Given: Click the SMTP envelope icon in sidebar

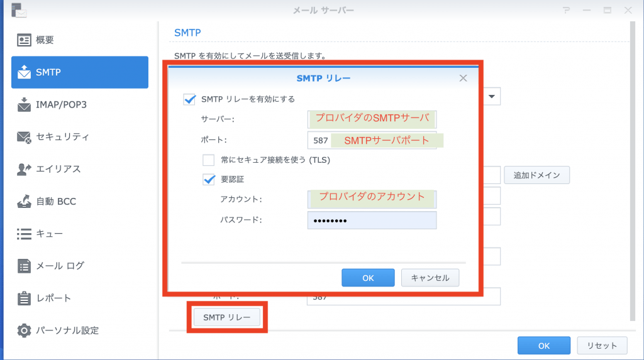Looking at the screenshot, I should click(x=25, y=72).
